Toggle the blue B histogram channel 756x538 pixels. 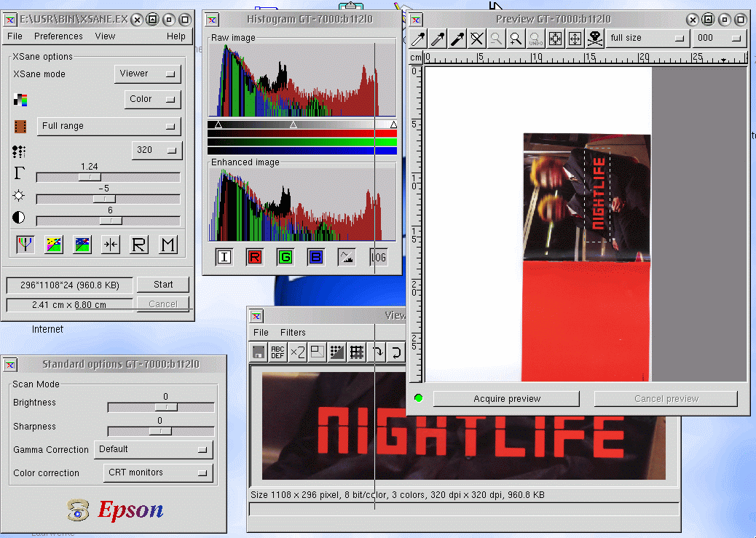(x=316, y=257)
